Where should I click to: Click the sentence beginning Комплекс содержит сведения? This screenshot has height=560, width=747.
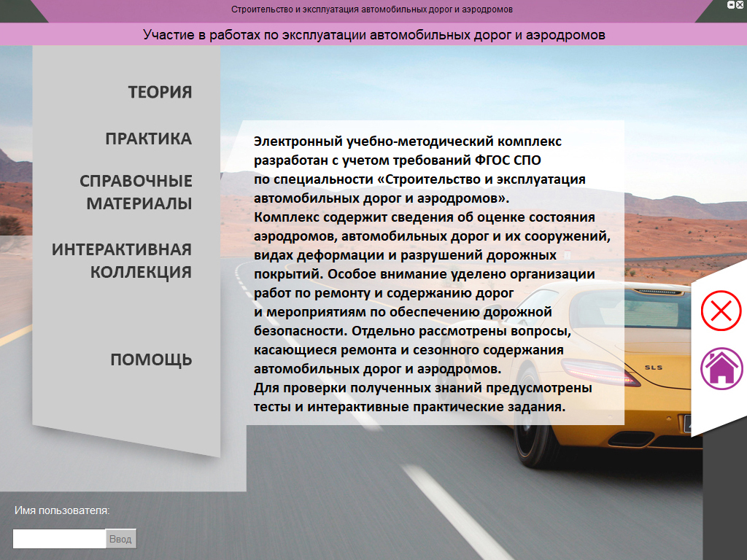coord(425,217)
